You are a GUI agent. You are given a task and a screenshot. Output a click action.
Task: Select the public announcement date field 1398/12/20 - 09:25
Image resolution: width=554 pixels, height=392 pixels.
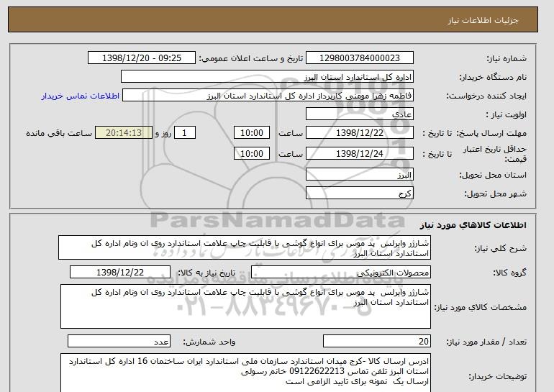click(141, 58)
